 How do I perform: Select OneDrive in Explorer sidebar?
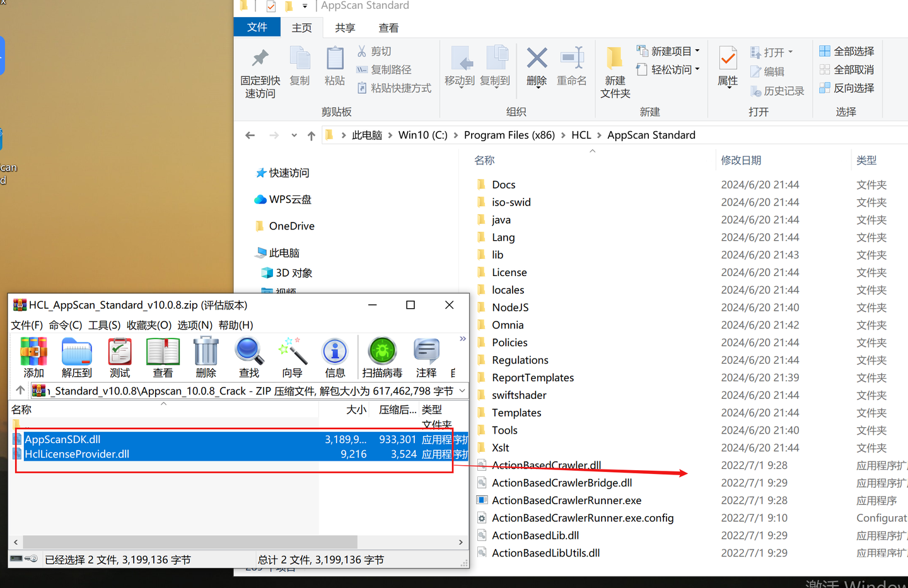pyautogui.click(x=285, y=226)
